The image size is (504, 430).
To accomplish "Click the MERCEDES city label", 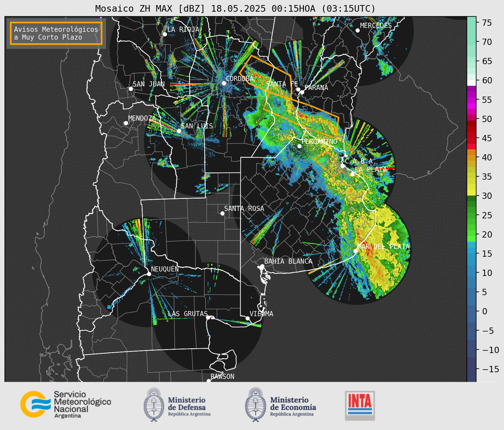I will [376, 26].
